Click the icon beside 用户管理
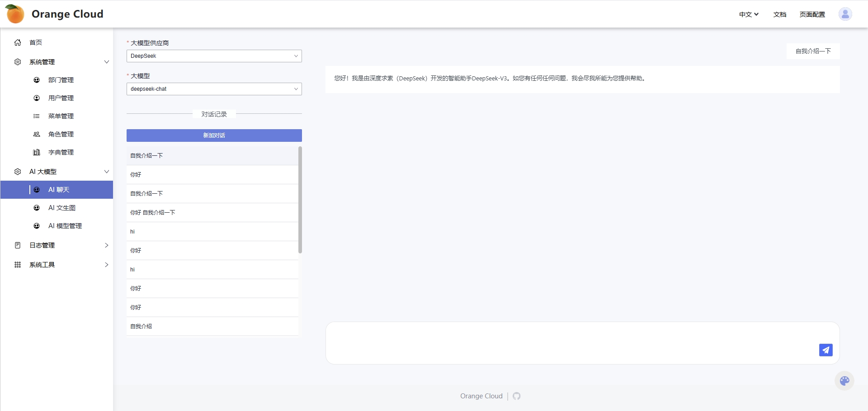Image resolution: width=868 pixels, height=411 pixels. click(37, 98)
